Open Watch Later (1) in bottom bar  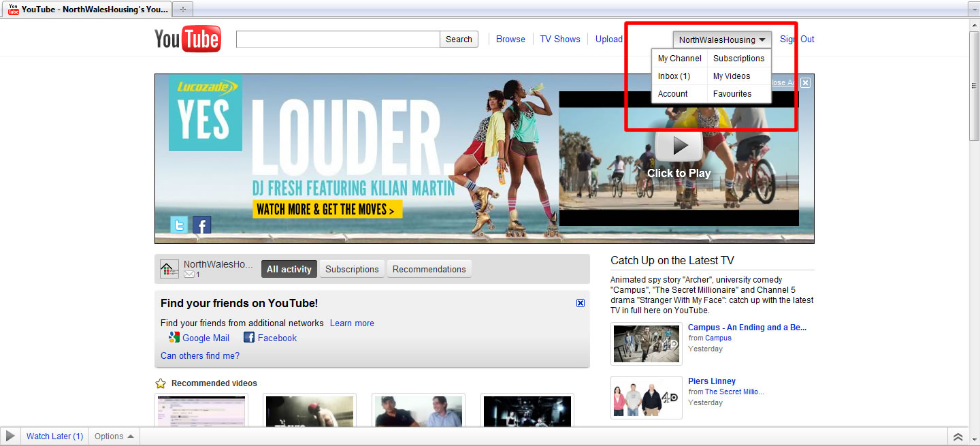(x=55, y=436)
